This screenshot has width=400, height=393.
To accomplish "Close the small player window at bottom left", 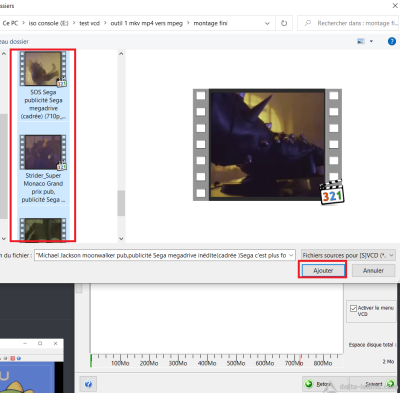I will pyautogui.click(x=56, y=343).
